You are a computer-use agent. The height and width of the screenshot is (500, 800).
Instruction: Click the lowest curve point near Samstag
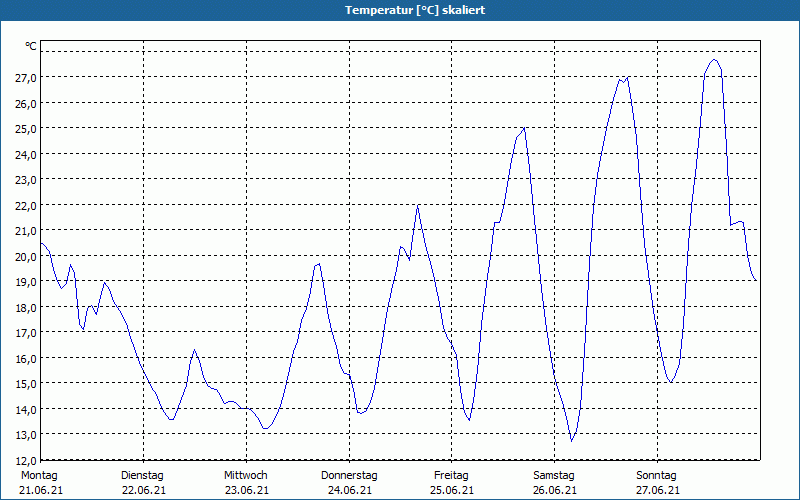(x=572, y=440)
